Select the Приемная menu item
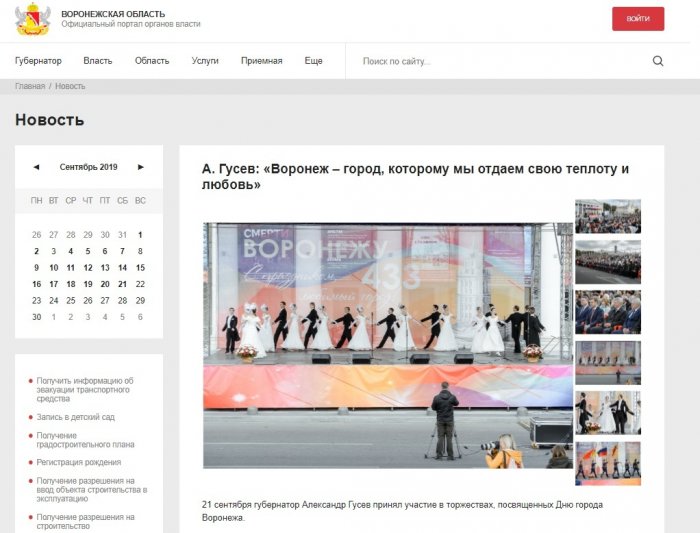Screen dimensions: 700x533 coord(261,61)
